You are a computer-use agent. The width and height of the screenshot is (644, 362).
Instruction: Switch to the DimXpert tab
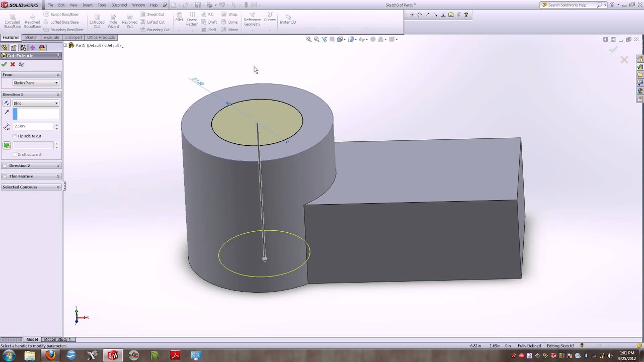[73, 38]
